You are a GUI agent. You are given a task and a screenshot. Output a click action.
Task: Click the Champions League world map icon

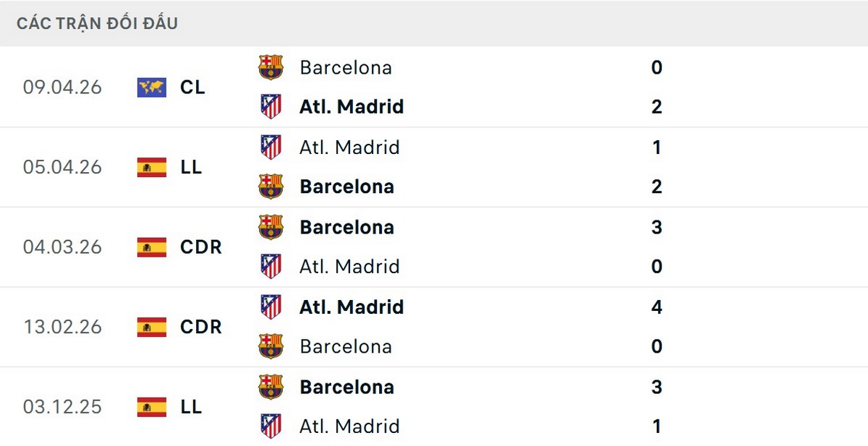pyautogui.click(x=150, y=87)
